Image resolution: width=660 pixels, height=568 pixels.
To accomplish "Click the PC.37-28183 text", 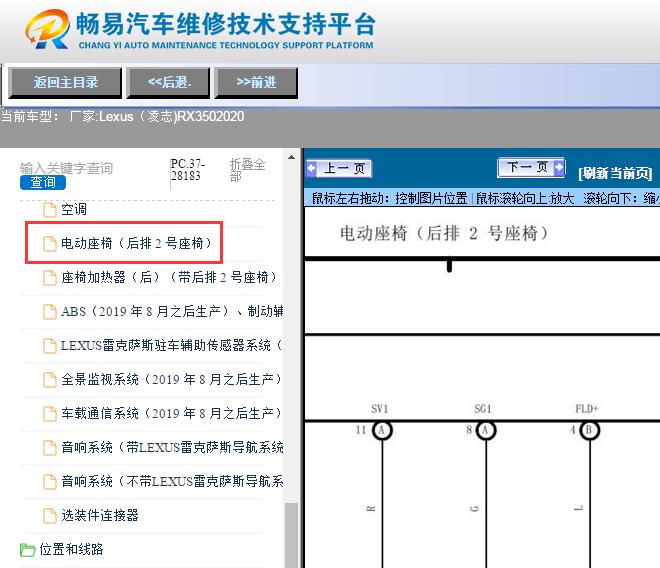I will click(187, 170).
